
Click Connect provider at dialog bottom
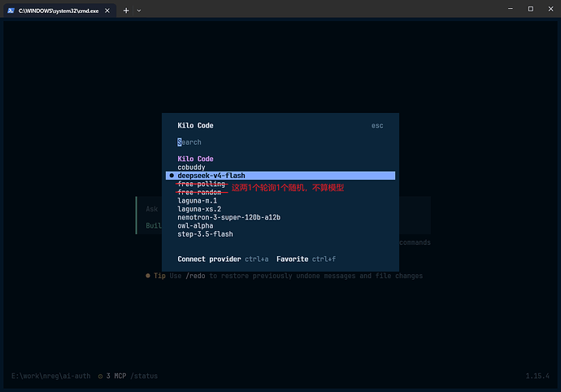(x=209, y=259)
